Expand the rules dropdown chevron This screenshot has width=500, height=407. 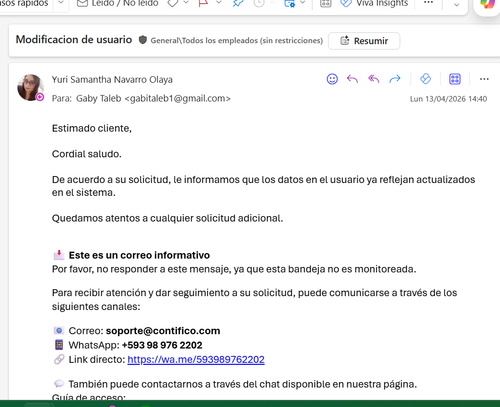(x=303, y=3)
